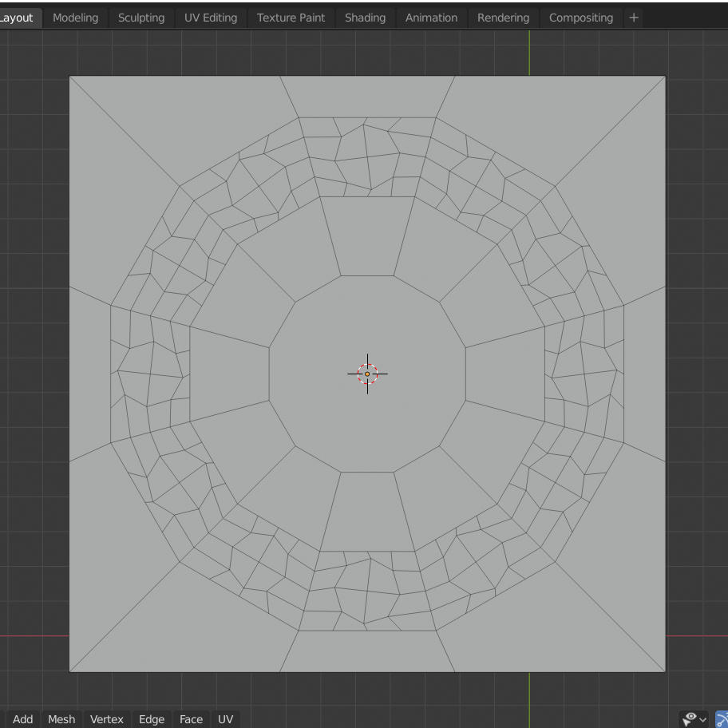The width and height of the screenshot is (728, 728).
Task: Open the Modeling workspace tab
Action: click(75, 18)
